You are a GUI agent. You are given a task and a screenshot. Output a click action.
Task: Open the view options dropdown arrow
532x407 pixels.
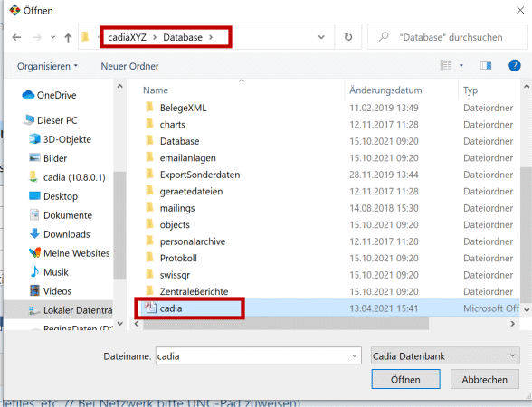pos(461,65)
